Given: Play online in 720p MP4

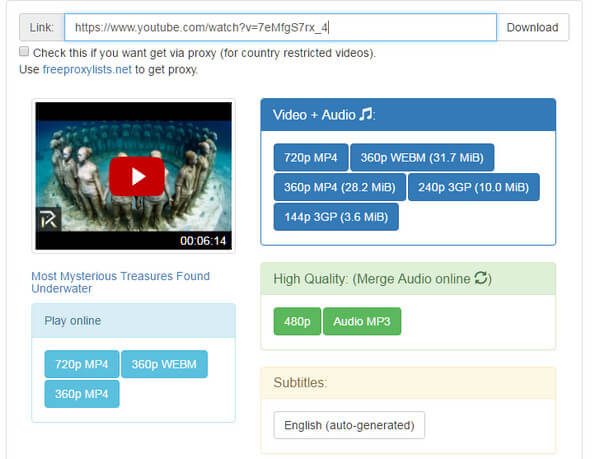Looking at the screenshot, I should point(82,364).
